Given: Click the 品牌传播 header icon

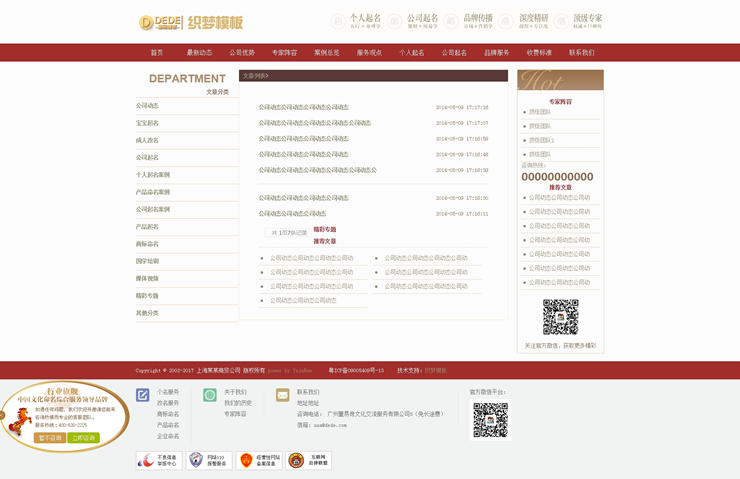Looking at the screenshot, I should tap(452, 21).
